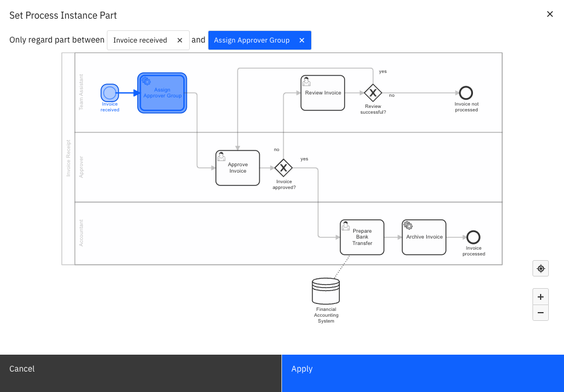Select the Invoice received start node chip
The height and width of the screenshot is (392, 564).
(x=148, y=40)
